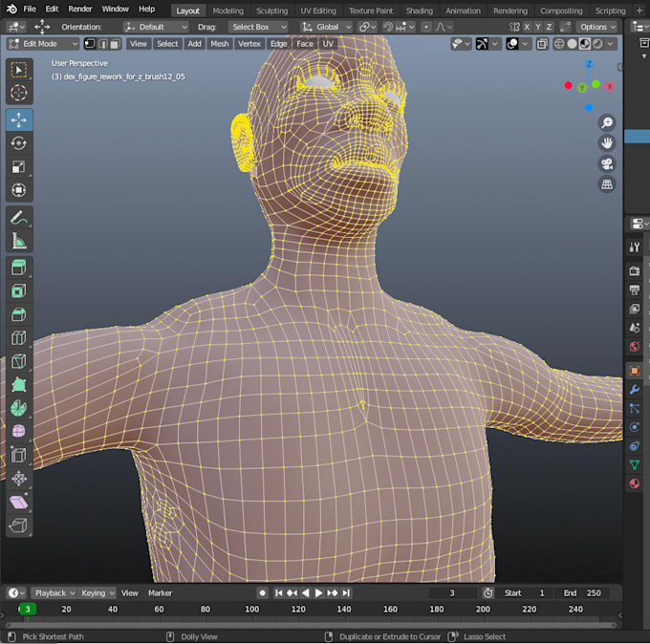Click the zoom view magnifier icon
Image resolution: width=650 pixels, height=644 pixels.
[607, 122]
